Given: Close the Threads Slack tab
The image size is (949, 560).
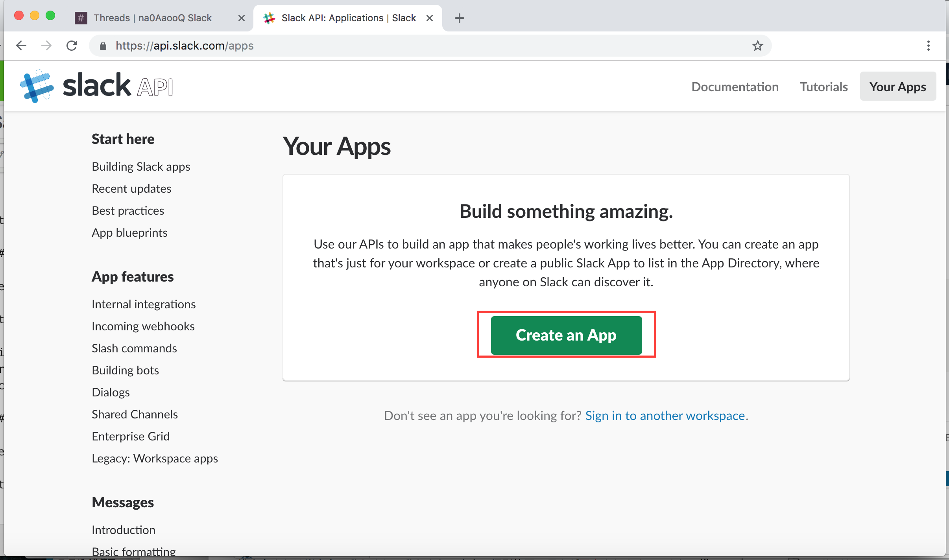Looking at the screenshot, I should [242, 18].
